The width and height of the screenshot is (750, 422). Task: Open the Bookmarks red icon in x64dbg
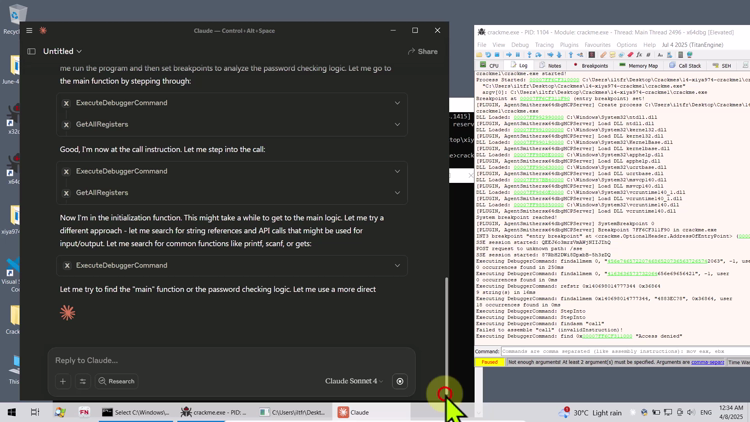630,55
